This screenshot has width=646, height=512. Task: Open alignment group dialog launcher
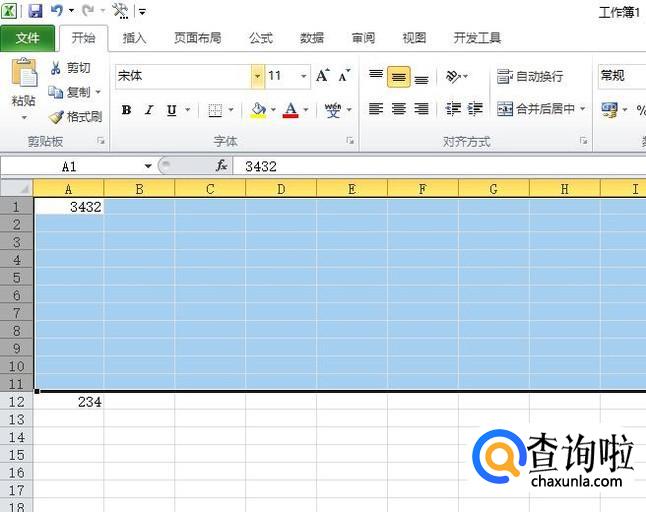click(x=583, y=141)
